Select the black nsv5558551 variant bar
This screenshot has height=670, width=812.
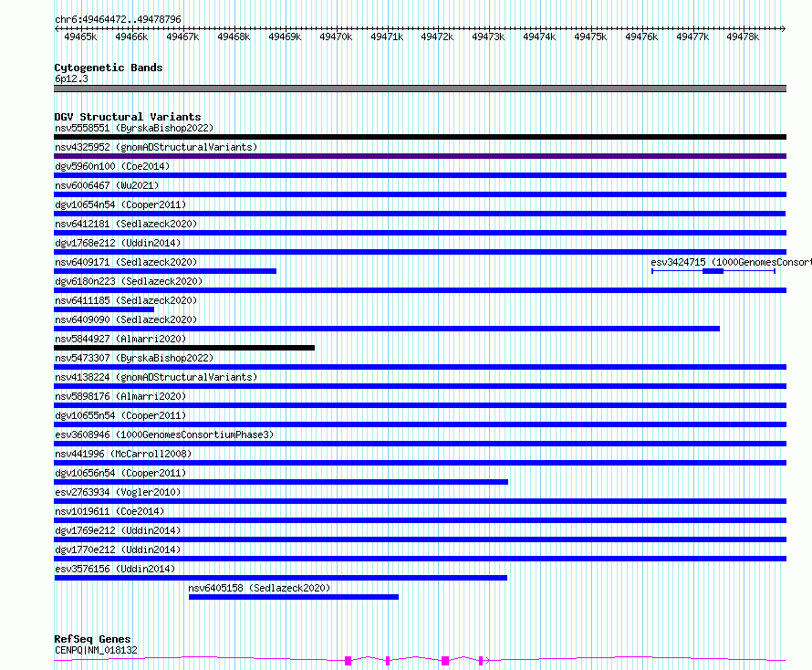point(420,137)
